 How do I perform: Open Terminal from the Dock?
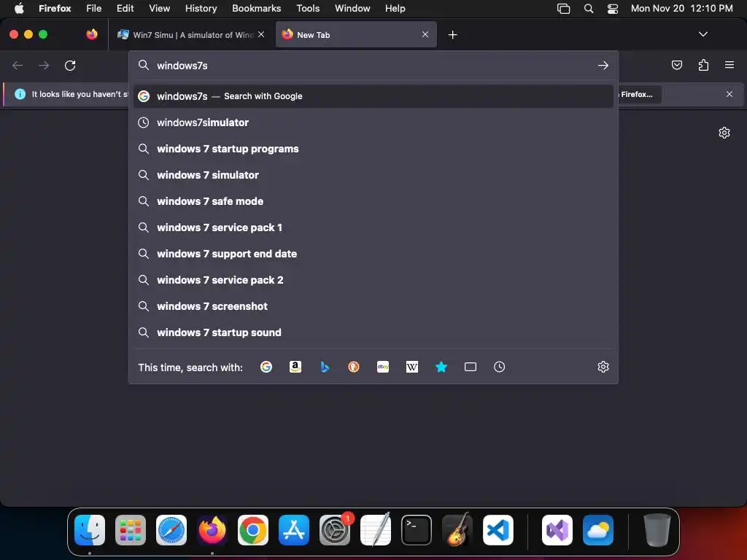tap(417, 530)
